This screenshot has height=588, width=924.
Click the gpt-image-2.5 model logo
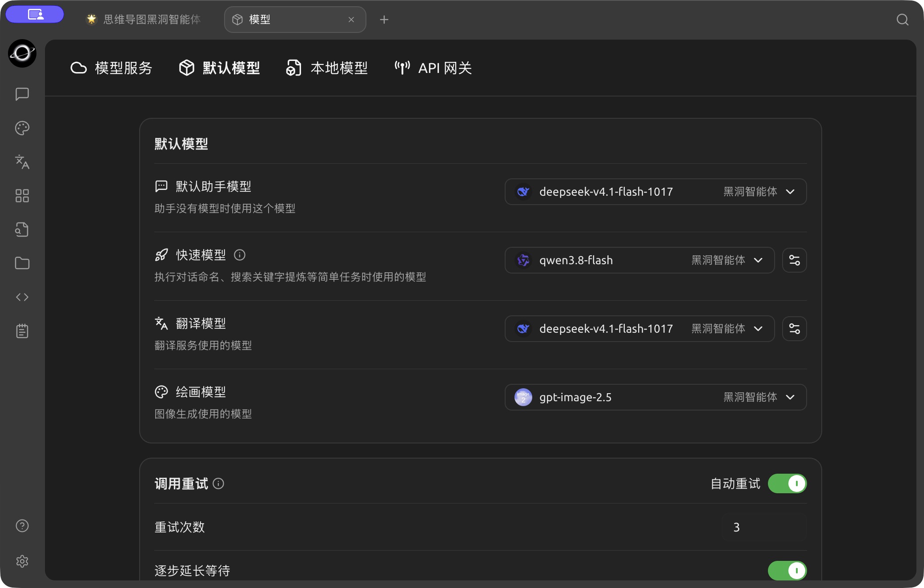tap(523, 397)
